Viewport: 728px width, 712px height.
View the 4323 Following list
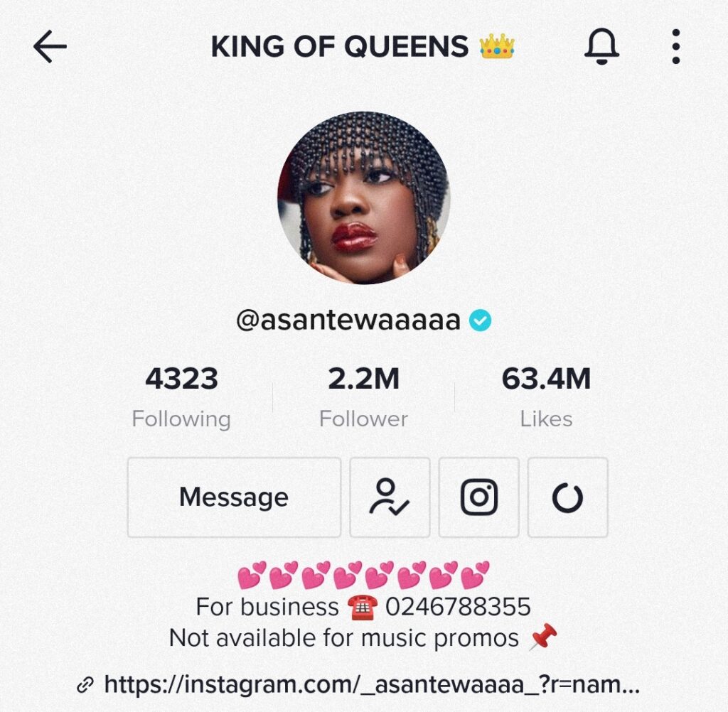pyautogui.click(x=181, y=397)
